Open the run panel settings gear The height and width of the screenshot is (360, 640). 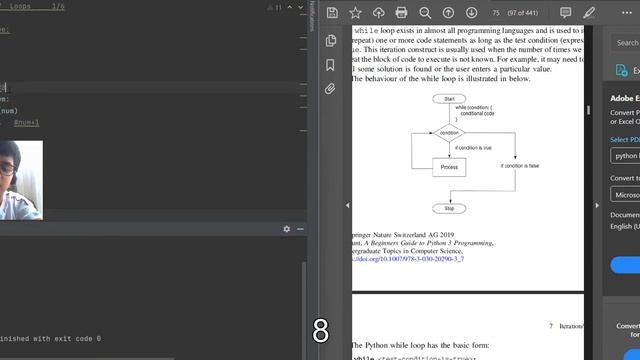pos(287,229)
